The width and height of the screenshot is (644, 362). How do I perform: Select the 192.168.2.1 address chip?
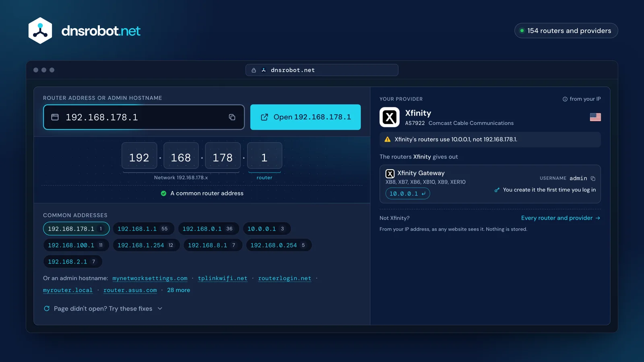[72, 262]
